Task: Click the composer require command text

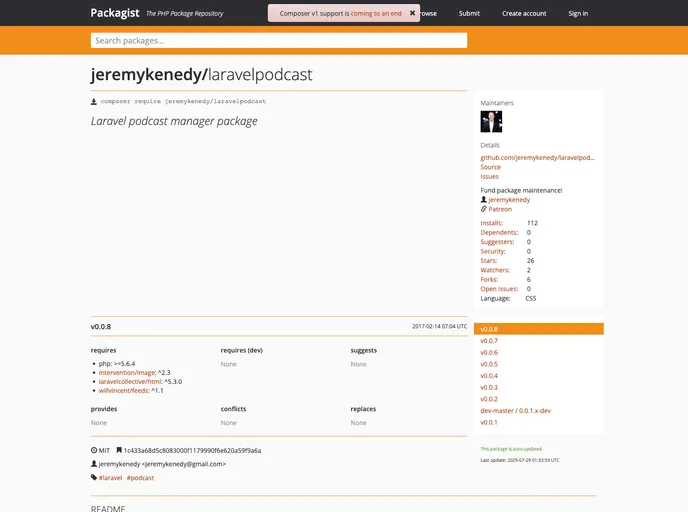Action: (x=183, y=101)
